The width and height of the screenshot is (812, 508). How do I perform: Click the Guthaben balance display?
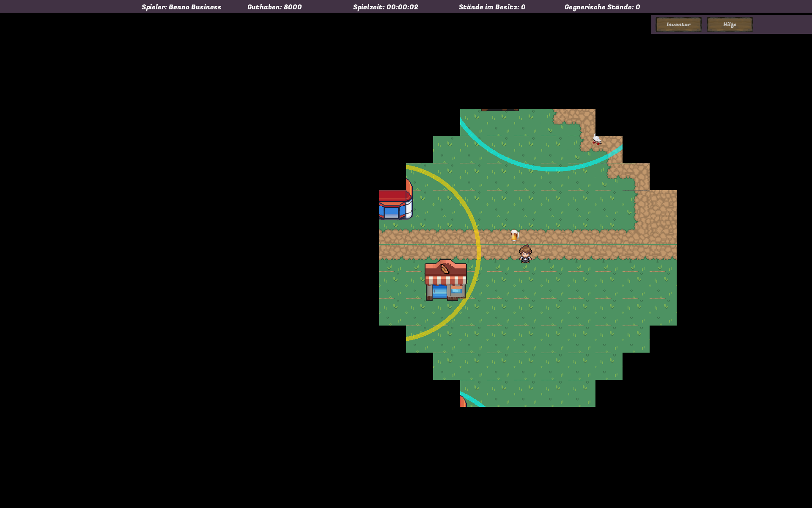coord(274,7)
